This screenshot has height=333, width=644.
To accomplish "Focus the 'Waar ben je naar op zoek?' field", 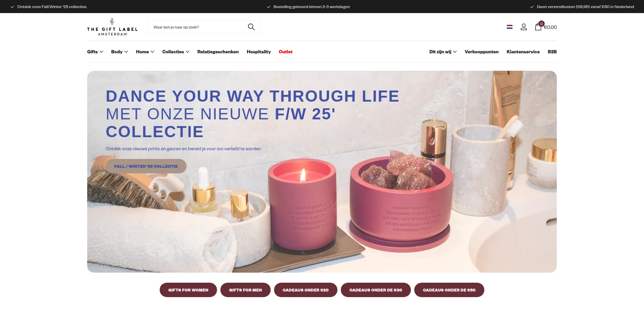I will click(198, 27).
